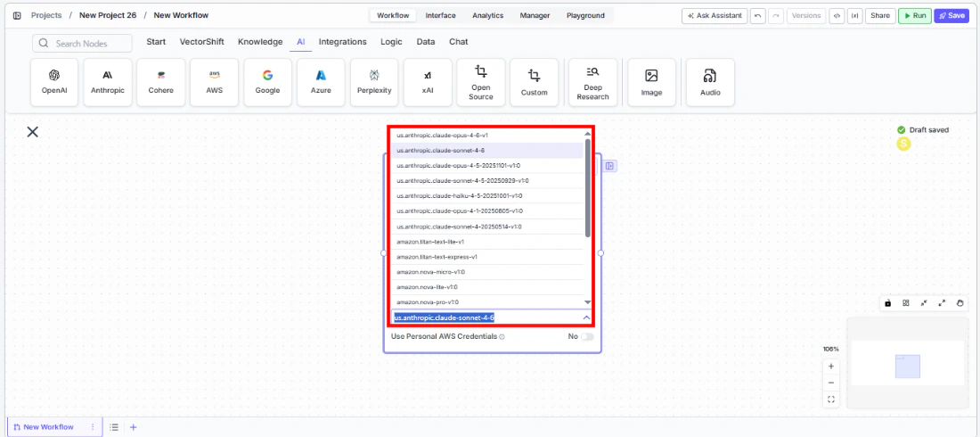Add a Cohere node
The width and height of the screenshot is (980, 437).
coord(160,83)
